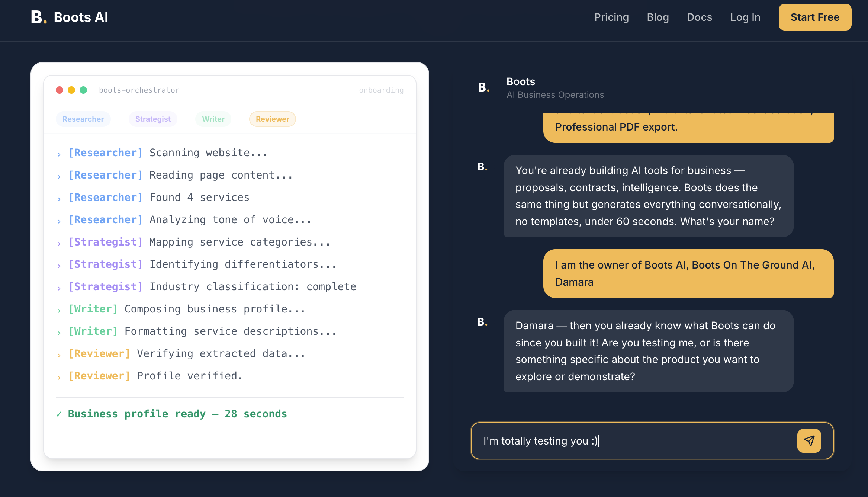
Task: Click the green traffic-light dot
Action: [x=84, y=90]
